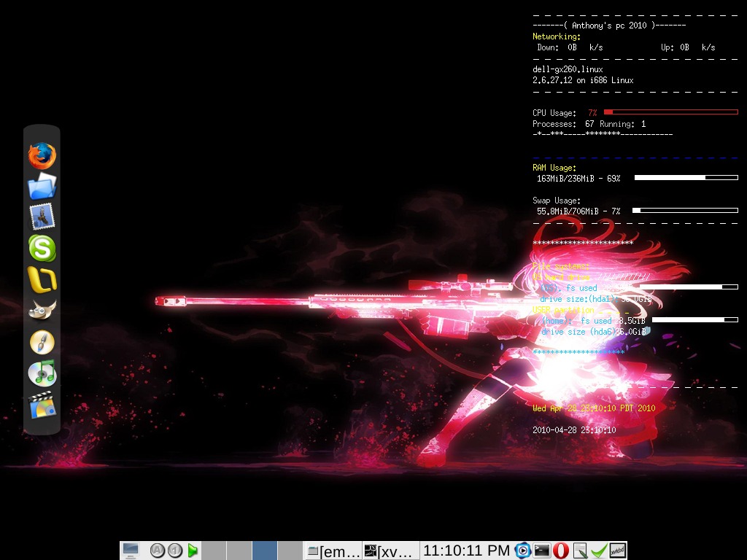This screenshot has width=747, height=560.
Task: Open the terminal icon in the system tray
Action: coord(540,551)
